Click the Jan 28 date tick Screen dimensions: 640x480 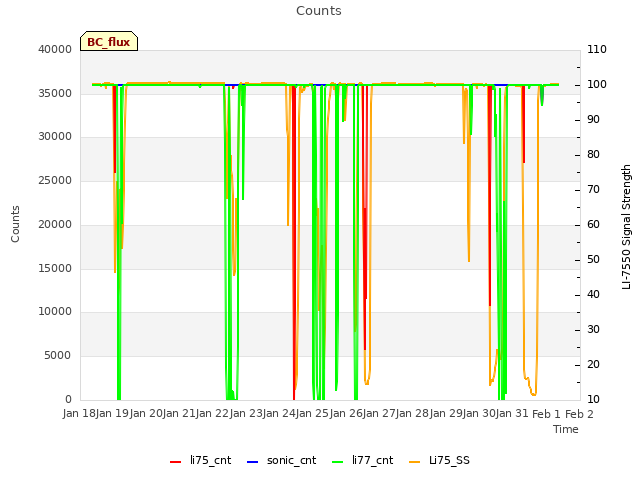click(412, 414)
